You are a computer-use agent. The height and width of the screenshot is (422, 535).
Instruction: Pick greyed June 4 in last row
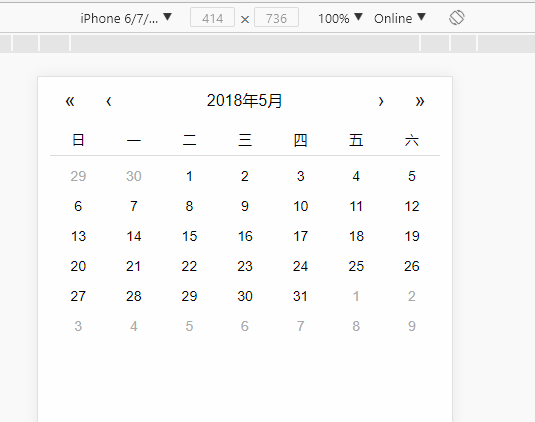coord(134,326)
